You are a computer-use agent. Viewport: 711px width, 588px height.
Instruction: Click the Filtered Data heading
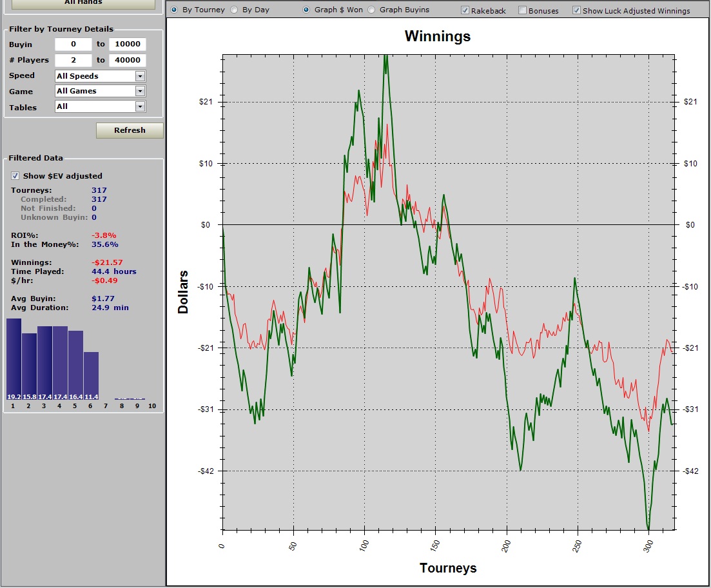(x=36, y=158)
